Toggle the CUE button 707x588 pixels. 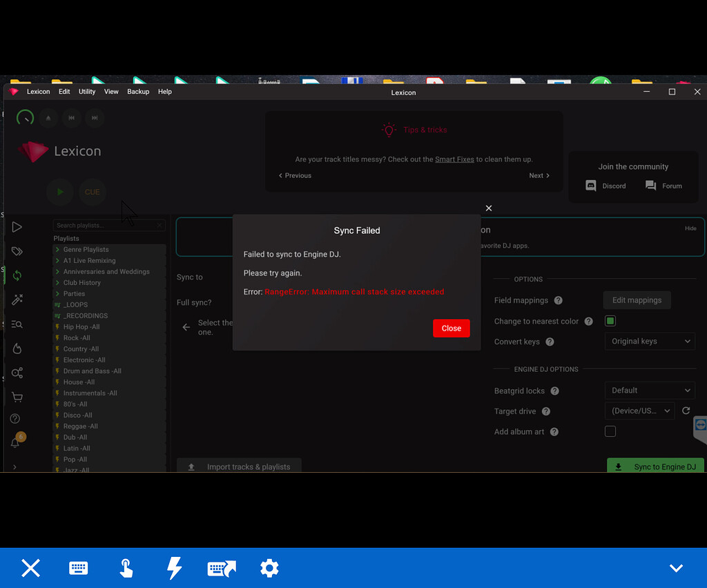click(x=92, y=192)
